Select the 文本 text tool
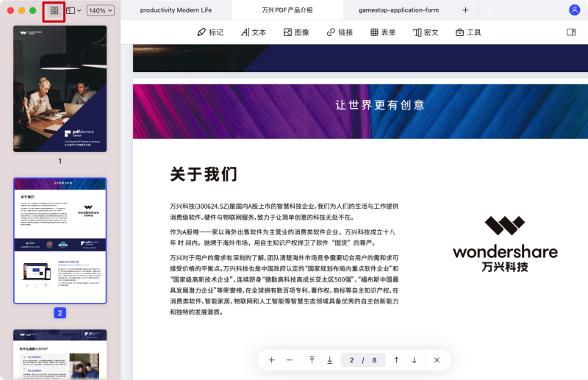The width and height of the screenshot is (588, 380). click(x=254, y=32)
